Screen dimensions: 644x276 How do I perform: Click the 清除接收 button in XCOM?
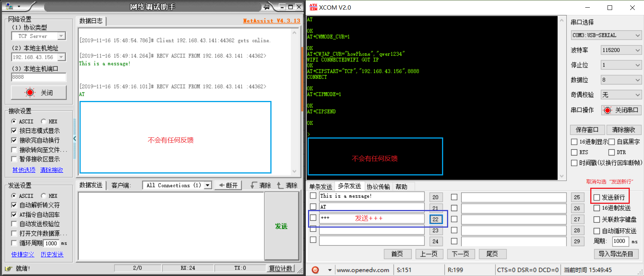pos(624,130)
